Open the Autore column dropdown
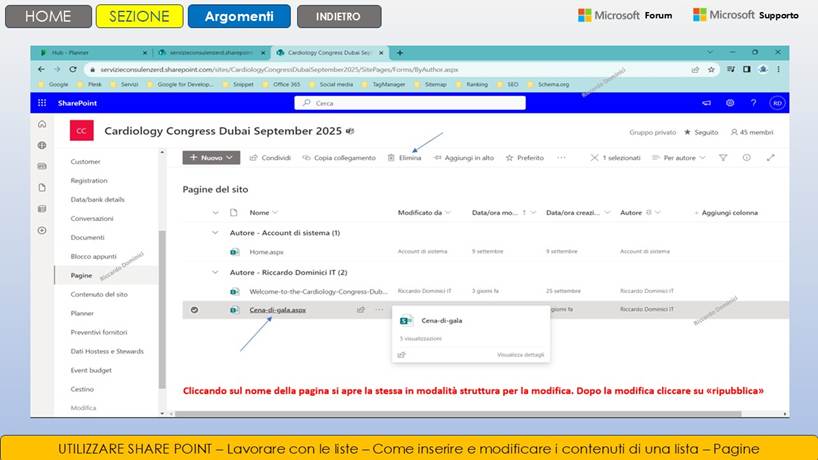Viewport: 818px width, 460px height. point(640,213)
